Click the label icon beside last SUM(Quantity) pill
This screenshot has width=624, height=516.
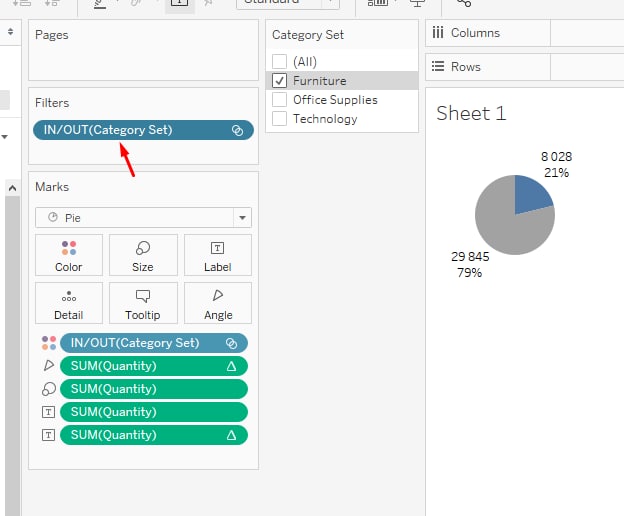click(x=49, y=435)
